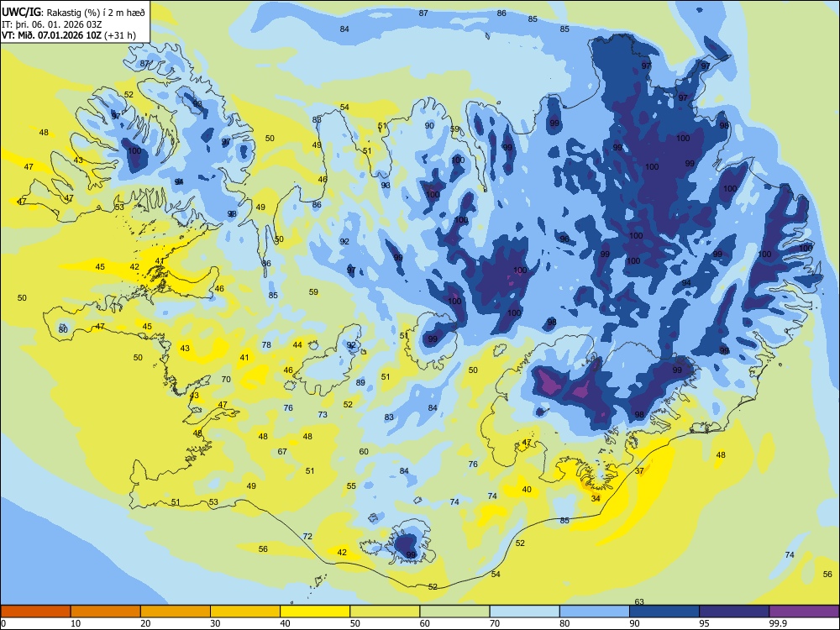
Task: Click the map humidity value '67'
Action: coord(282,452)
